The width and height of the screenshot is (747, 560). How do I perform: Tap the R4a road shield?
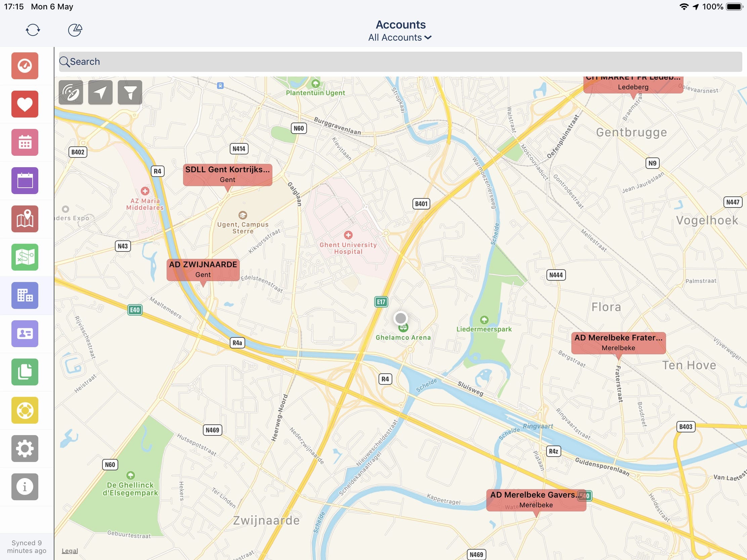point(237,343)
